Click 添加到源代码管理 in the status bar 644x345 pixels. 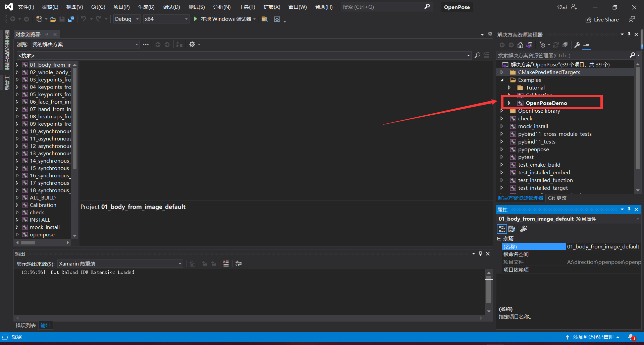593,337
